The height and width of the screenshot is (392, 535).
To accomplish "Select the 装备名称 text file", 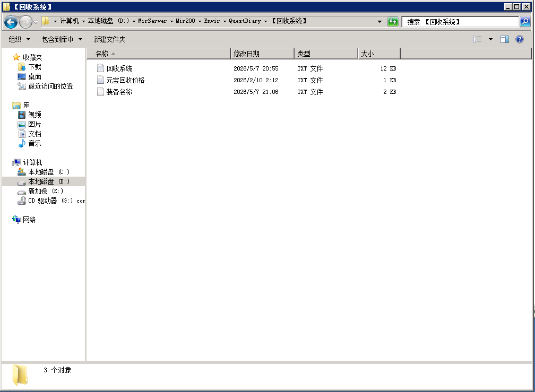I will pos(119,92).
